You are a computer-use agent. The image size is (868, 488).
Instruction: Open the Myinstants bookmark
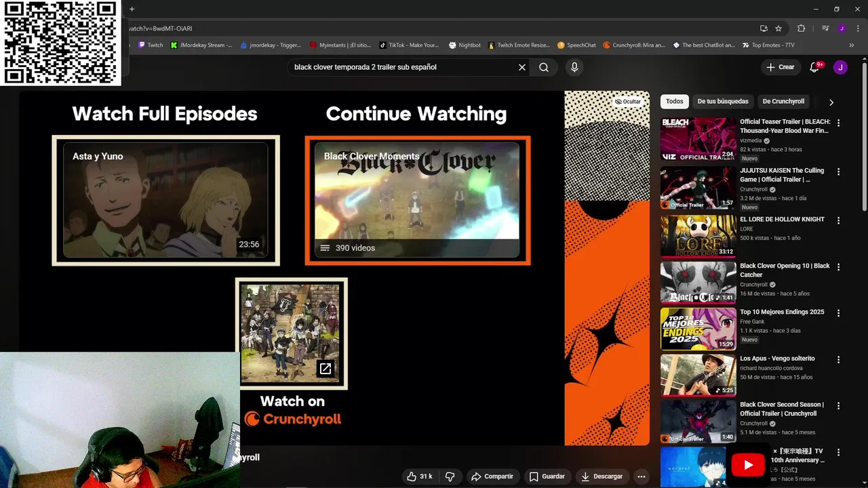click(340, 45)
